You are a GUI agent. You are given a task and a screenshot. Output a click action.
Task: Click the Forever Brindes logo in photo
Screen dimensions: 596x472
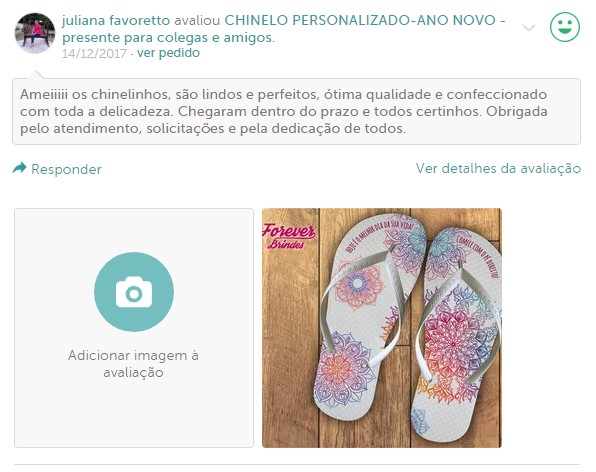289,236
